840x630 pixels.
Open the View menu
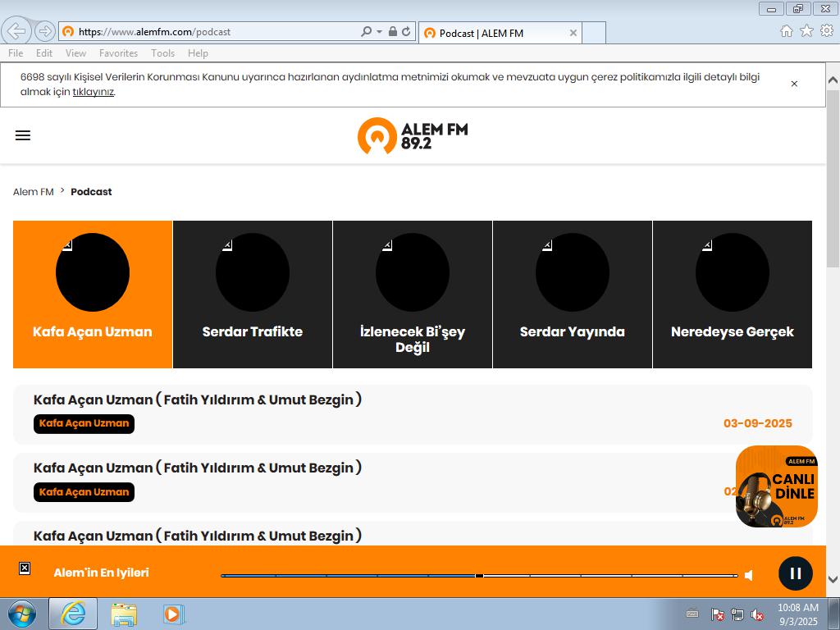pyautogui.click(x=75, y=53)
